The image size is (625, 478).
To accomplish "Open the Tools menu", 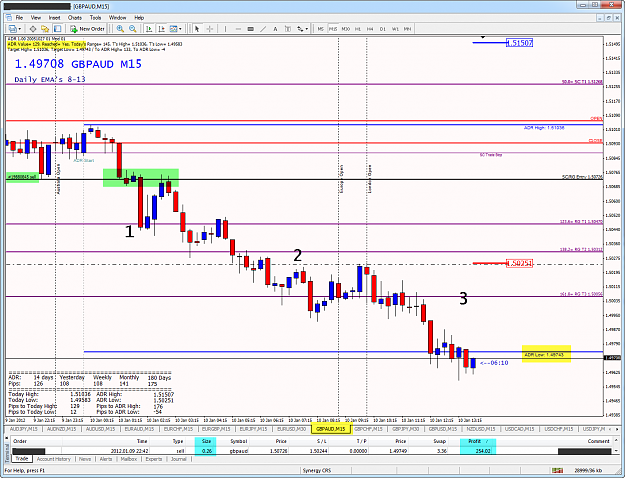I will coord(95,18).
